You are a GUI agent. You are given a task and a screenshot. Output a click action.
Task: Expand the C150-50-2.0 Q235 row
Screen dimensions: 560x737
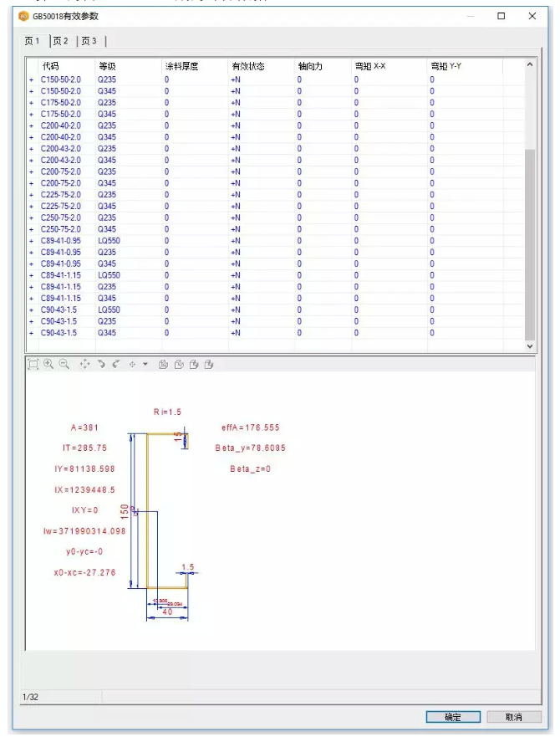[32, 80]
